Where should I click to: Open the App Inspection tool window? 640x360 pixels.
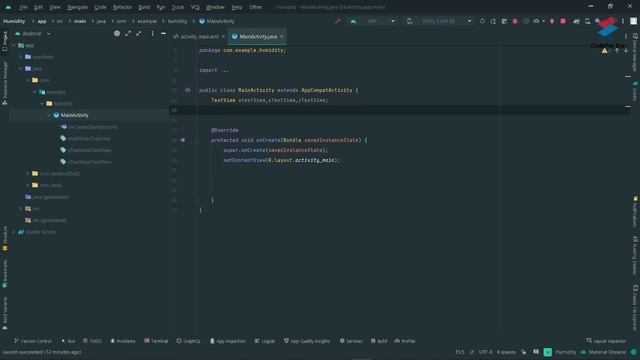(228, 341)
